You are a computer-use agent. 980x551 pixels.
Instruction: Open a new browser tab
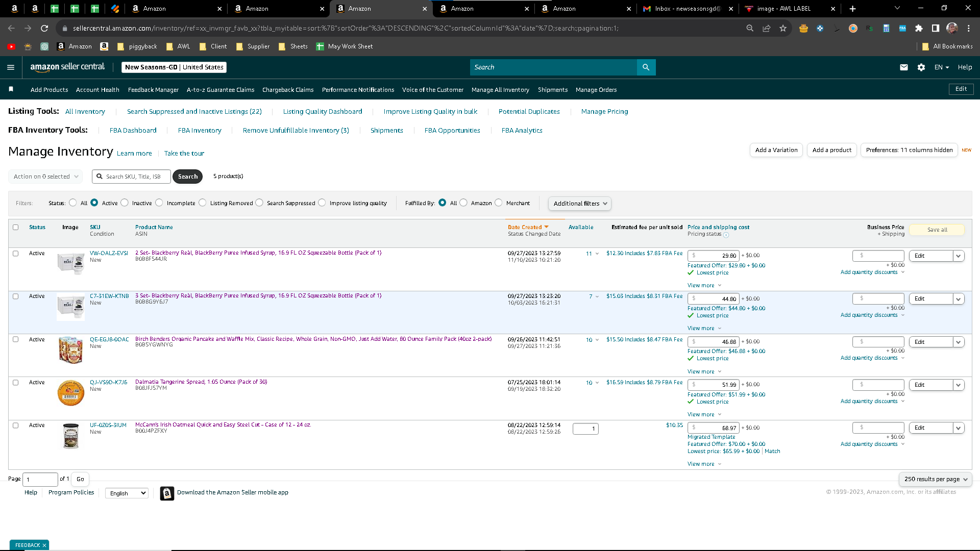(853, 9)
